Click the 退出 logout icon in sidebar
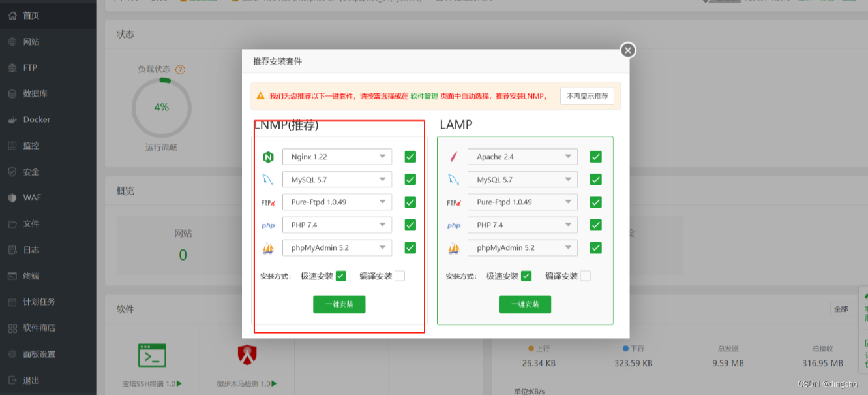This screenshot has height=395, width=868. (12, 380)
